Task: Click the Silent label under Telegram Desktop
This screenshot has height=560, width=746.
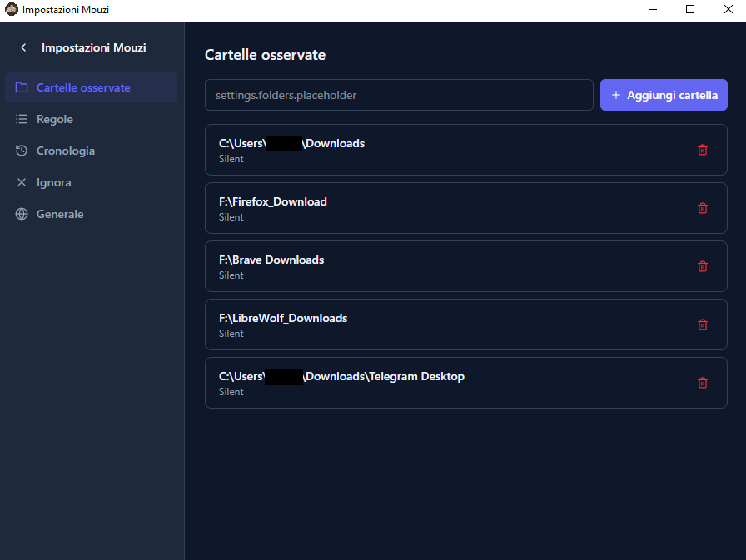Action: tap(231, 392)
